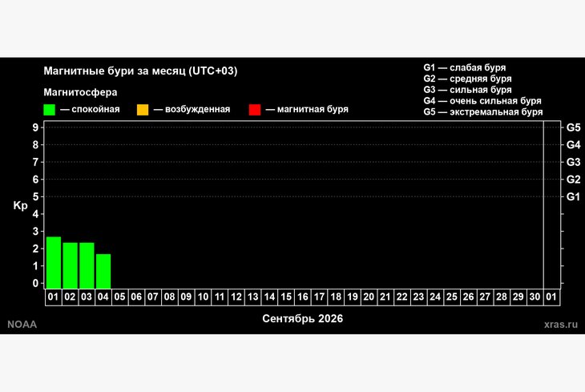585x392 pixels.
Task: Click the G1 storm level label
Action: 573,196
